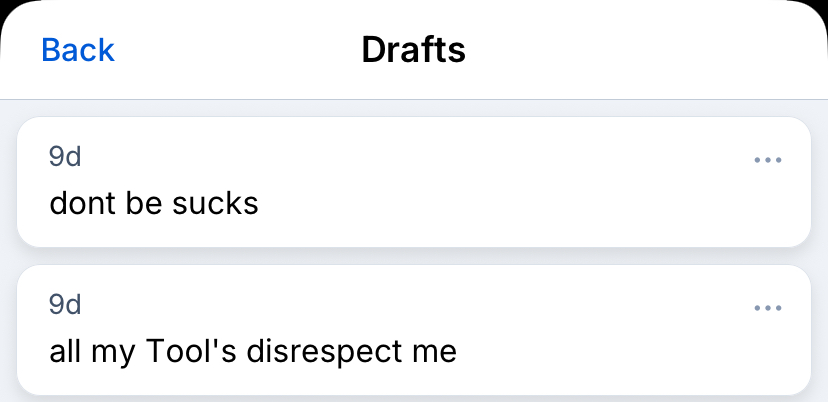Open three-dot menu for "all my Tool's" draft
Image resolution: width=828 pixels, height=402 pixels.
pyautogui.click(x=767, y=308)
